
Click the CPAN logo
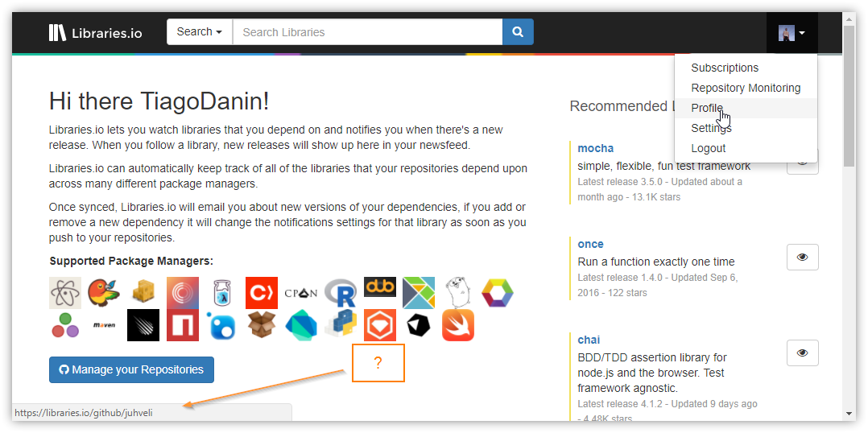tap(300, 292)
